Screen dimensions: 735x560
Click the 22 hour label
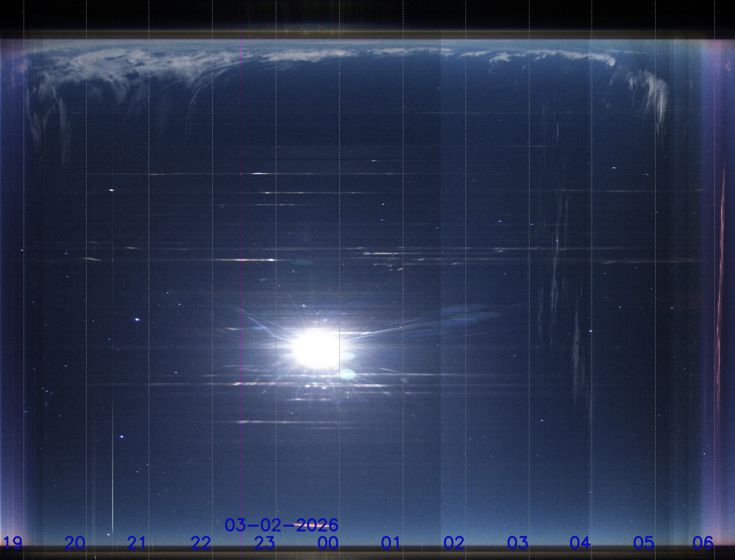point(201,543)
